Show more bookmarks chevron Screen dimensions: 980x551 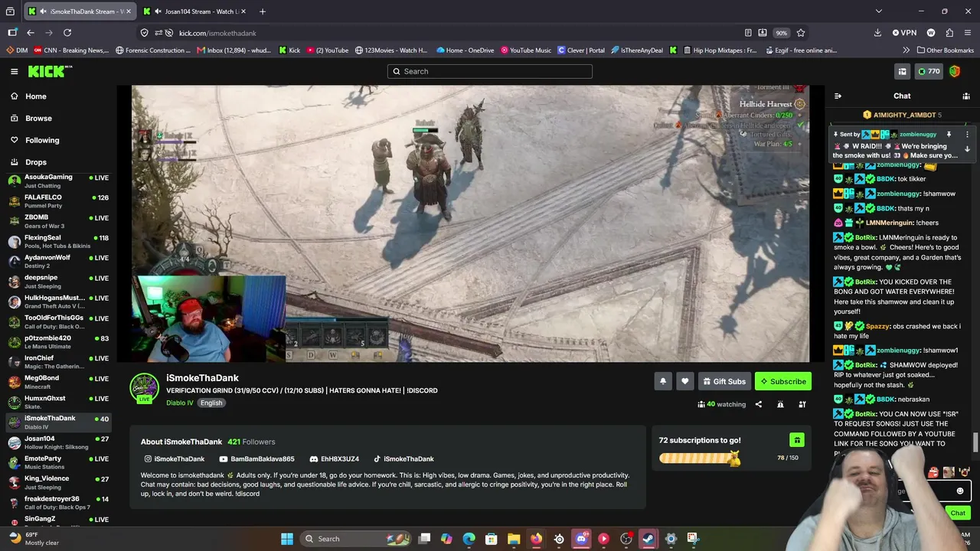tap(906, 51)
